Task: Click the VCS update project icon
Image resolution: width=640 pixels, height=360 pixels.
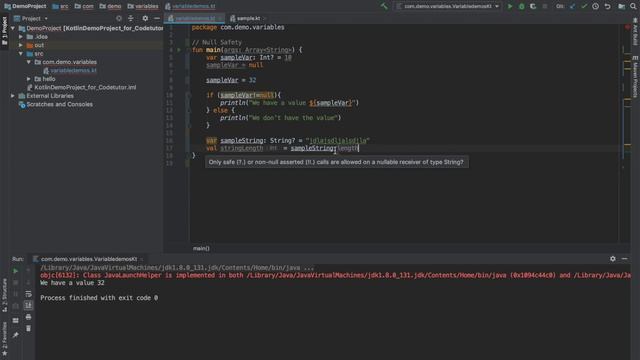Action: (572, 6)
